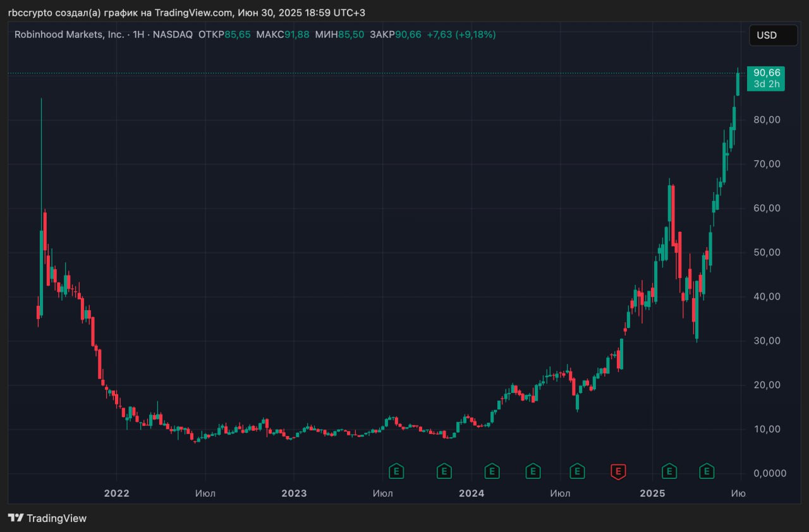Screen dimensions: 809x532
Task: Click the +7,63 (+9,18%) change value
Action: point(461,34)
